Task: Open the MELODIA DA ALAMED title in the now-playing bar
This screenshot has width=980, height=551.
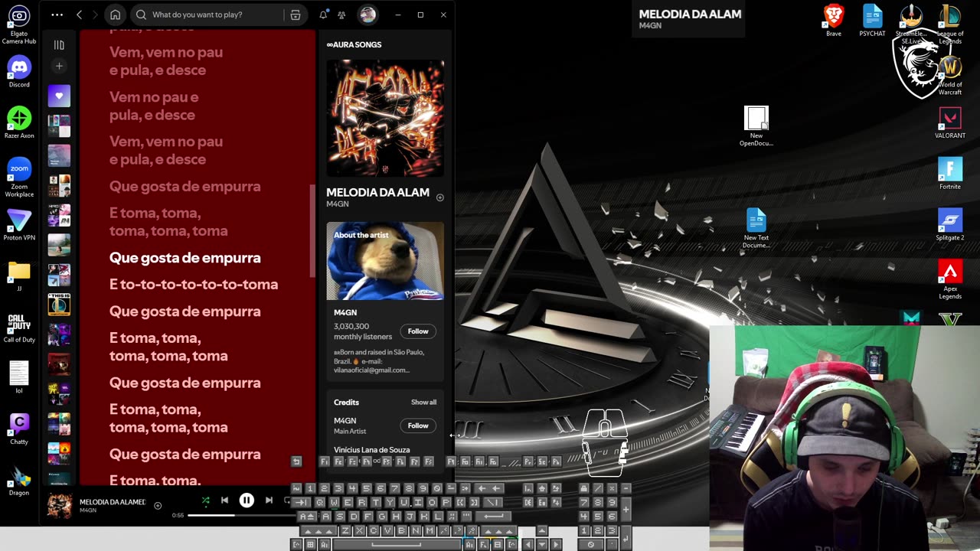Action: [x=113, y=502]
